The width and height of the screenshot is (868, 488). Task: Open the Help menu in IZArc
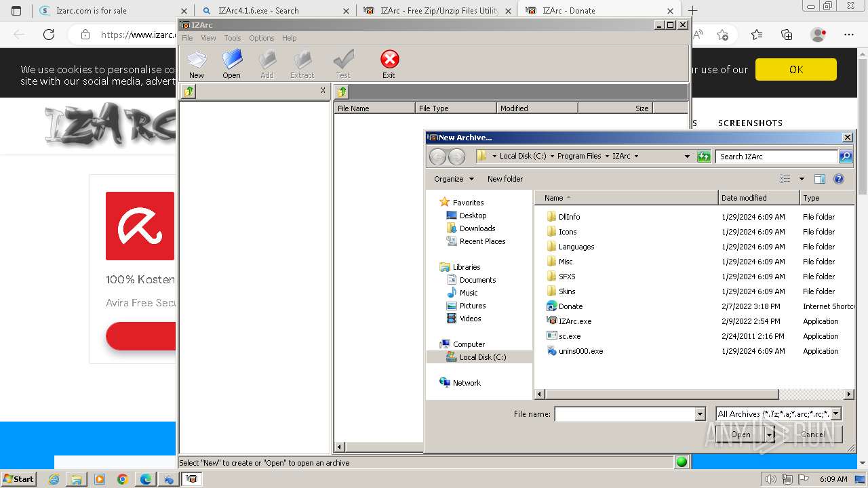(x=290, y=38)
